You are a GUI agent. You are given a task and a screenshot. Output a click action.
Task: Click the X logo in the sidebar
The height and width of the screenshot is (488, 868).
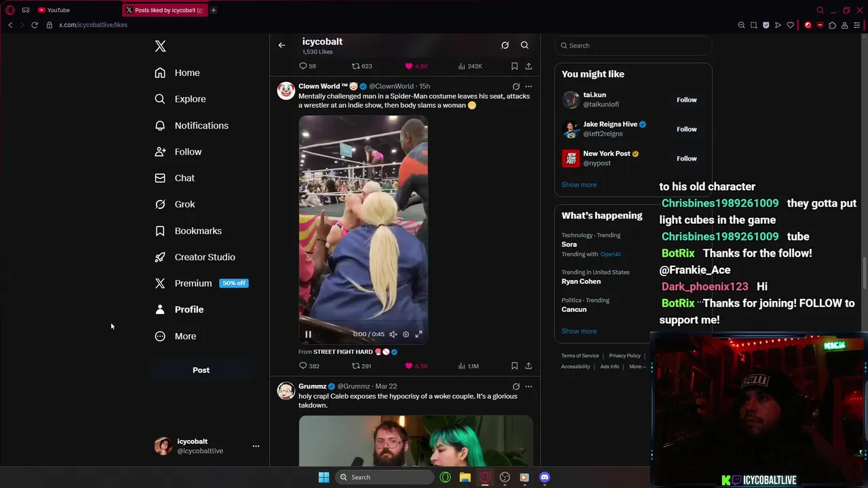160,46
